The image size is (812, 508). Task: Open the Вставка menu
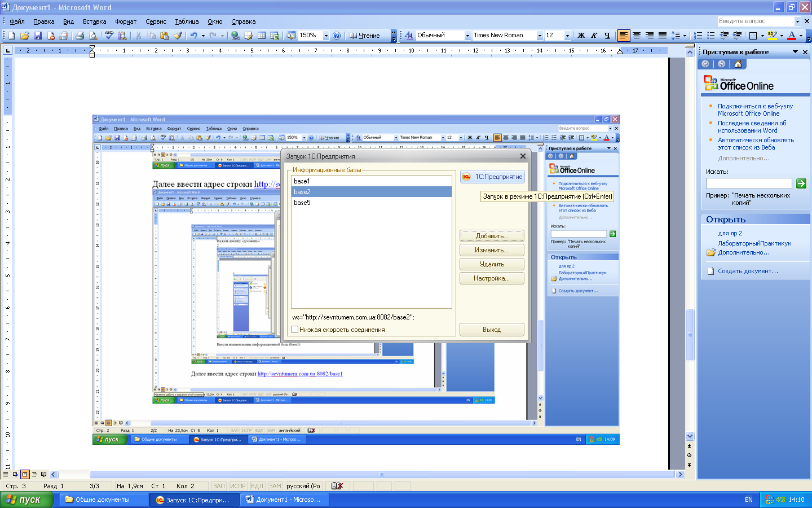click(x=94, y=21)
